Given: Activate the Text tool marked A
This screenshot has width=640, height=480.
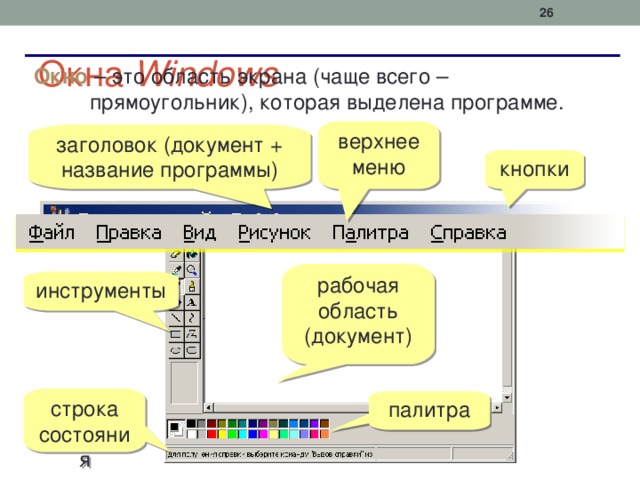Looking at the screenshot, I should point(192,302).
